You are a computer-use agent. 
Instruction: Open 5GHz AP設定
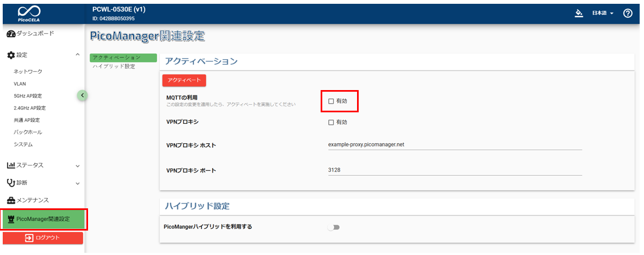(28, 96)
